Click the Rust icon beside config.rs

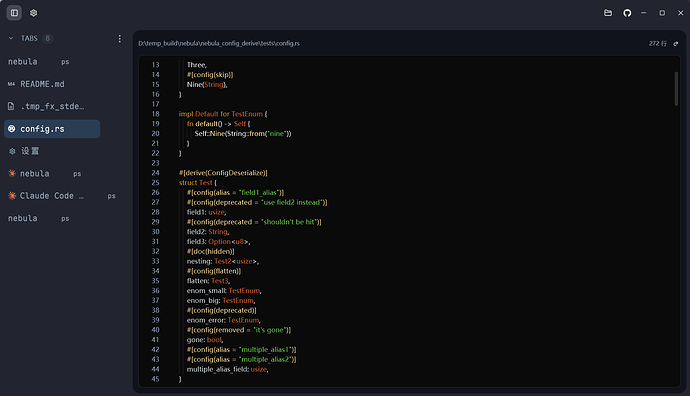click(11, 128)
